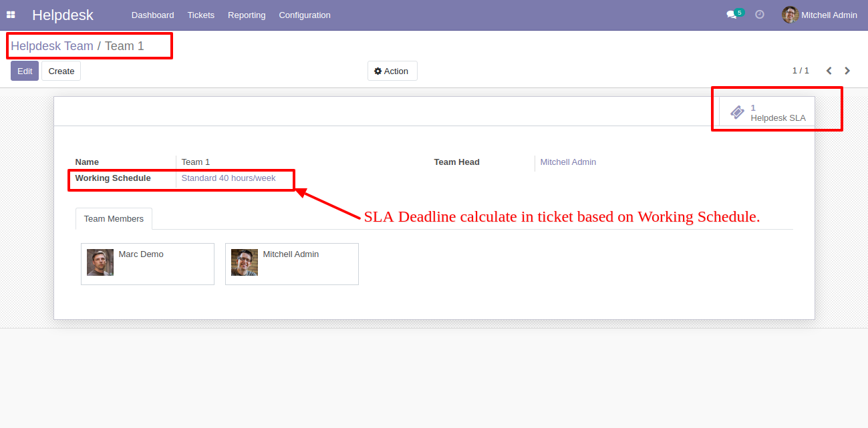Go back to Helpdesk Team breadcrumb

click(52, 46)
